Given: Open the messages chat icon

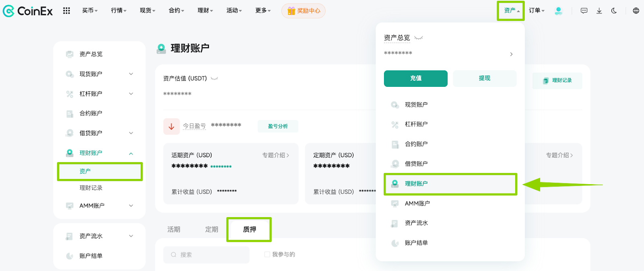Looking at the screenshot, I should pos(584,11).
